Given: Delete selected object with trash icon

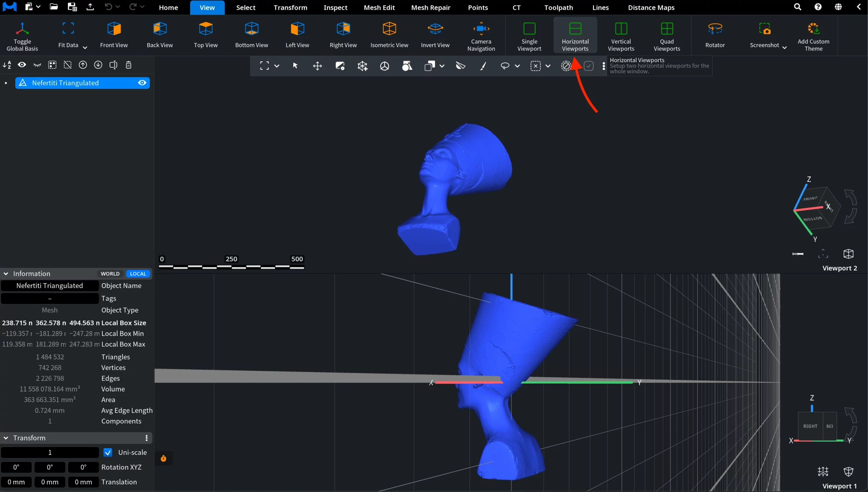Looking at the screenshot, I should pos(129,65).
